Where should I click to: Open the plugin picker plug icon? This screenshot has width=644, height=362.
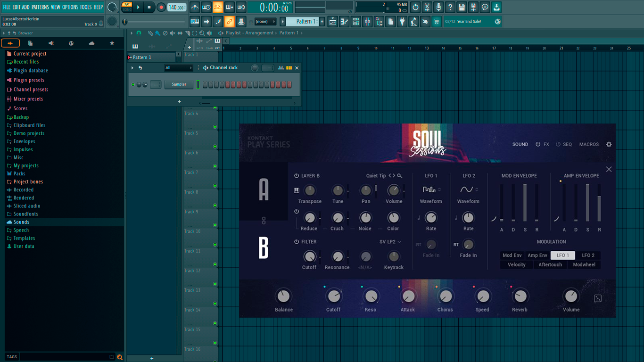(402, 22)
